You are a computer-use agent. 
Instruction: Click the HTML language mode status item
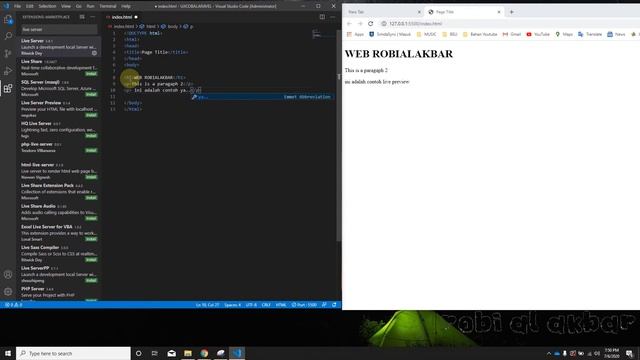point(281,304)
